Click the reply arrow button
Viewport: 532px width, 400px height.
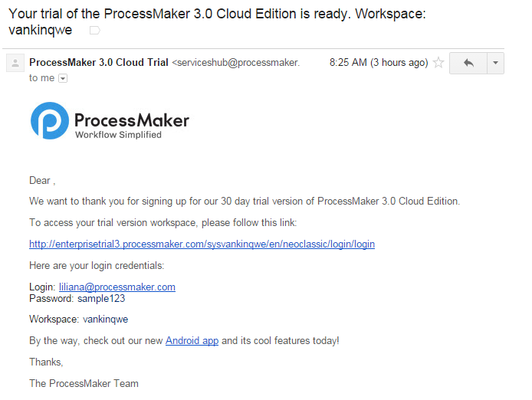468,63
